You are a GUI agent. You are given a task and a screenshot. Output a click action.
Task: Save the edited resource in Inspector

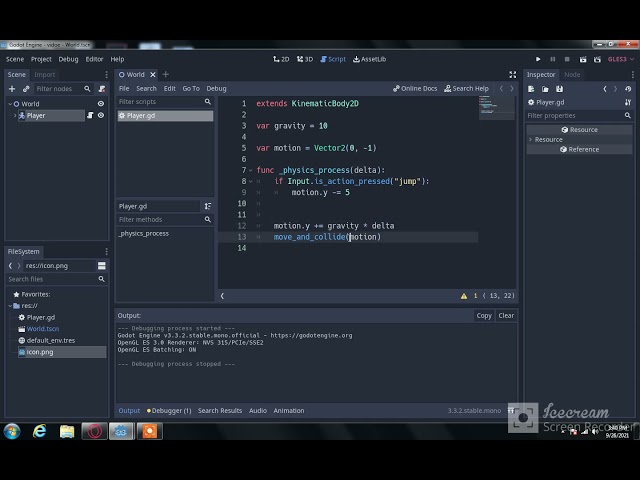click(x=560, y=89)
